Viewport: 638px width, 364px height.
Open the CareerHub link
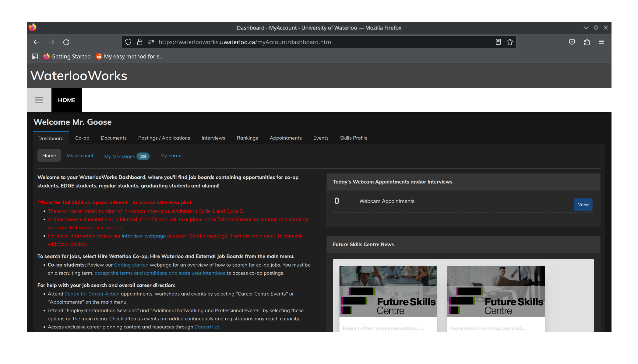click(x=207, y=327)
